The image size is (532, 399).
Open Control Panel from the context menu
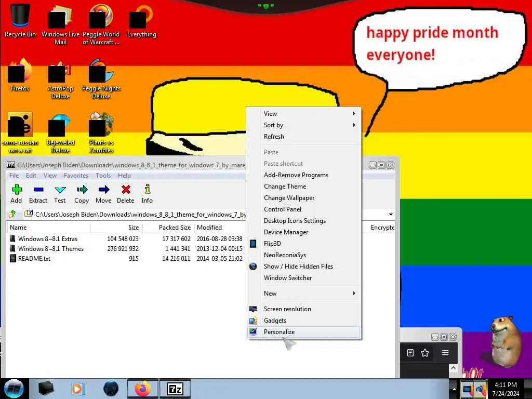click(x=303, y=209)
